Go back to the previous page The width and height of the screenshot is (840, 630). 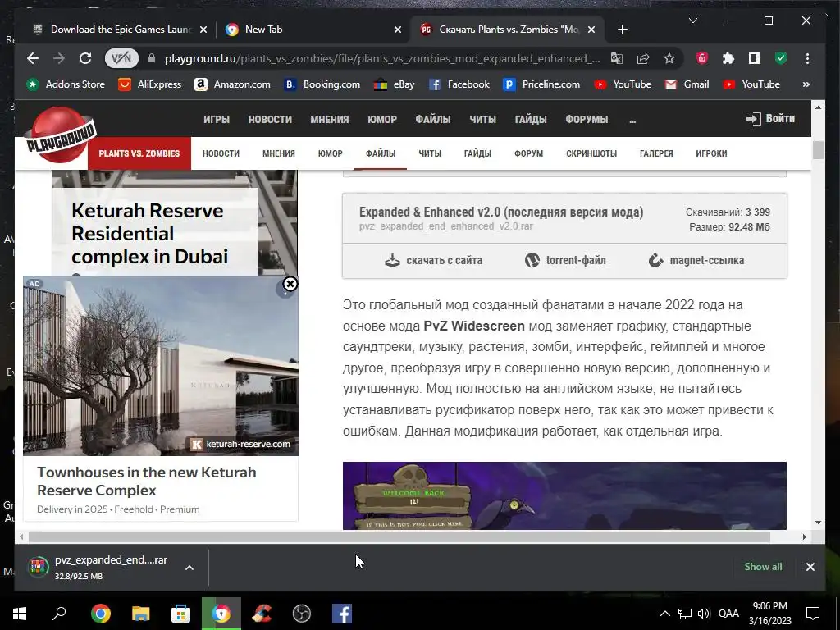(33, 58)
